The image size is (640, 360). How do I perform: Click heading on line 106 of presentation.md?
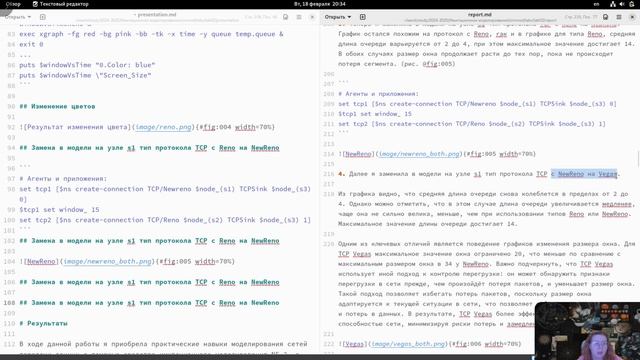tap(149, 282)
